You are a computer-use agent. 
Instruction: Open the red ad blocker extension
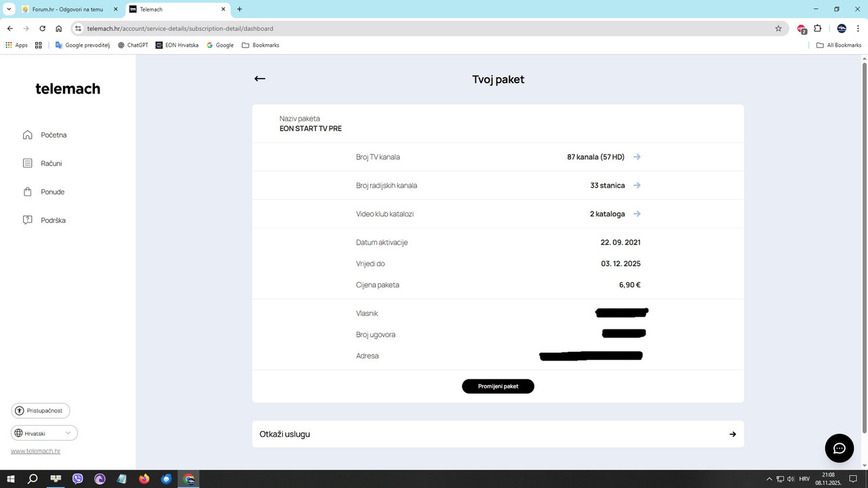coord(802,28)
